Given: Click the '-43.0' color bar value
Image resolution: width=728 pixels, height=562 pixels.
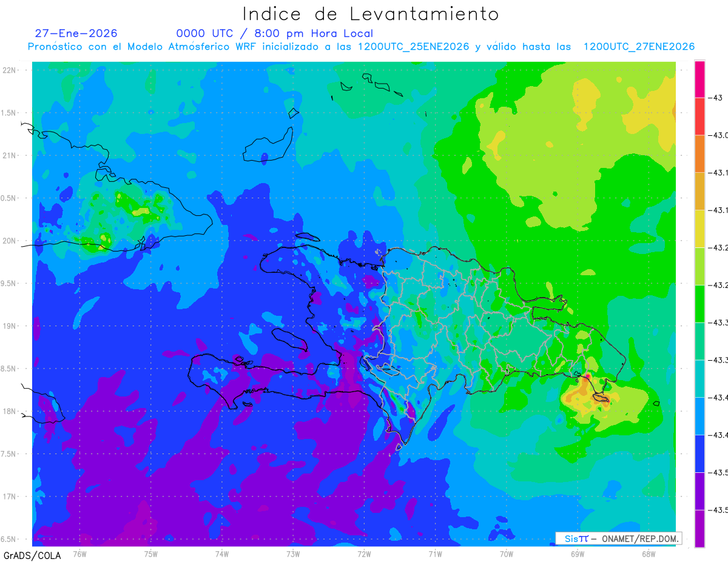Looking at the screenshot, I should [719, 135].
